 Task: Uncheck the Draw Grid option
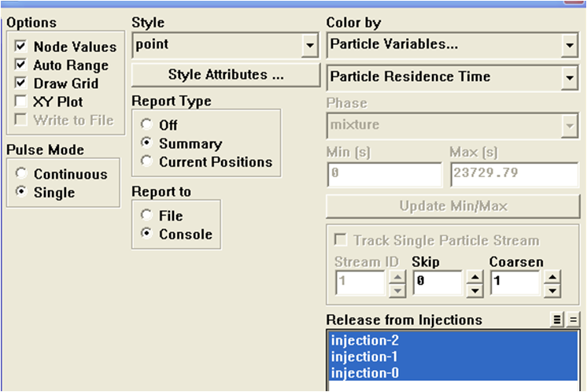(x=20, y=83)
